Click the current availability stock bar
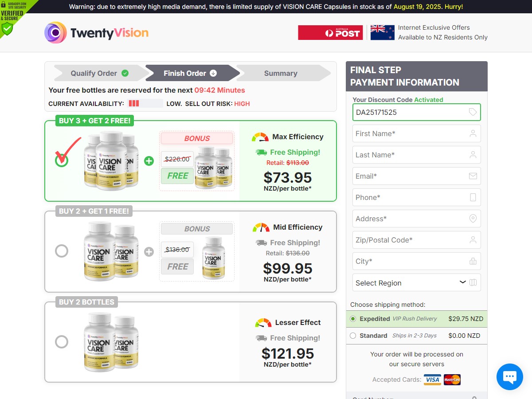The height and width of the screenshot is (399, 532). click(x=145, y=103)
